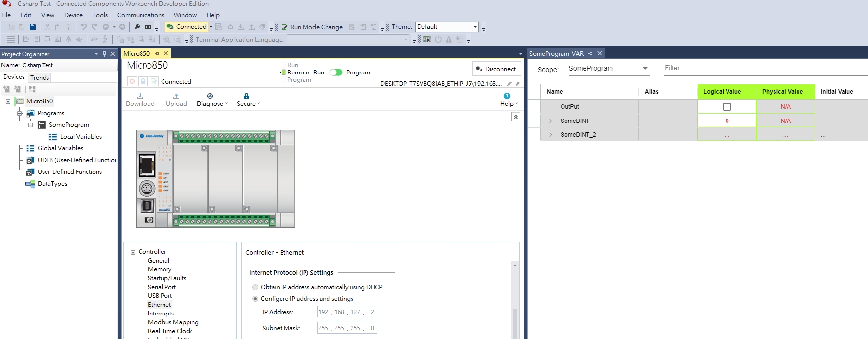The image size is (868, 339).
Task: Click the red X icon beside Connected status
Action: (132, 81)
